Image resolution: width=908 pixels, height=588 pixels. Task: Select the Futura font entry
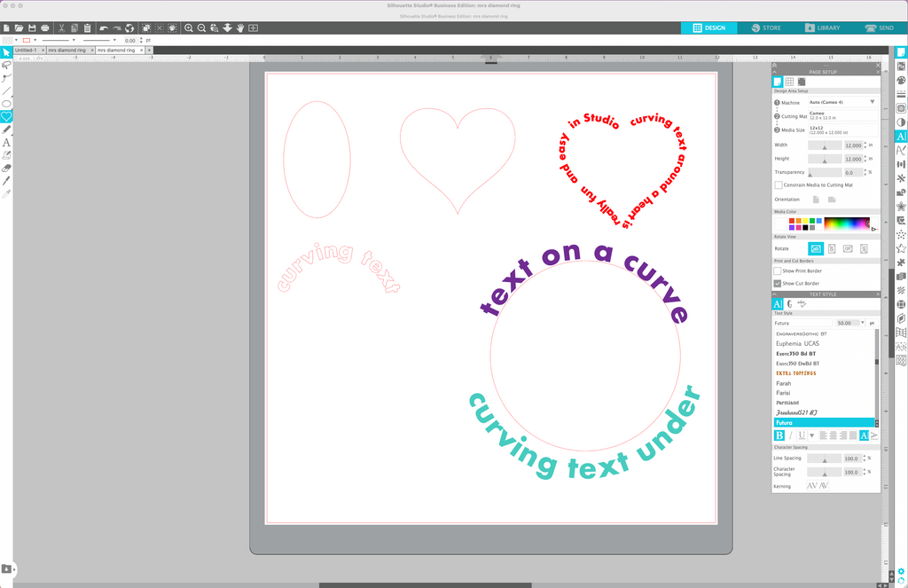point(825,423)
